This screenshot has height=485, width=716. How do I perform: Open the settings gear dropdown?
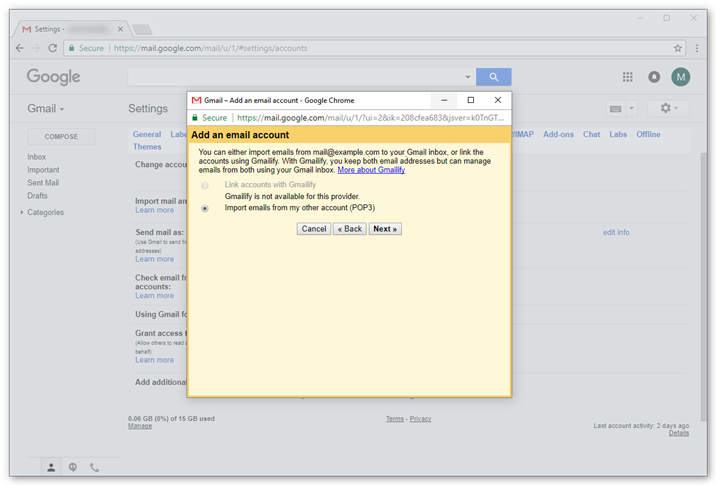click(667, 108)
